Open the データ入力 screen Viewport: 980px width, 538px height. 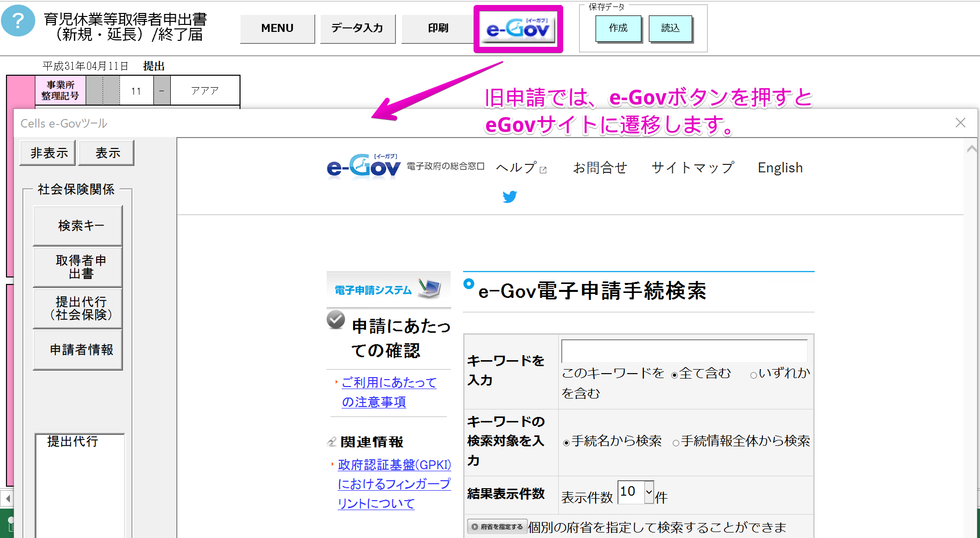pyautogui.click(x=358, y=28)
